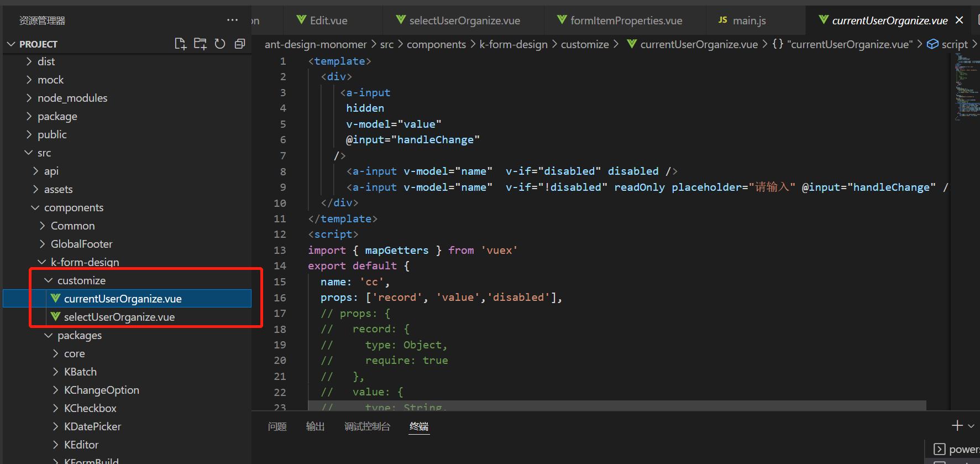Open terminal launch profile dropdown arrow
Viewport: 980px width, 464px height.
coord(971,426)
